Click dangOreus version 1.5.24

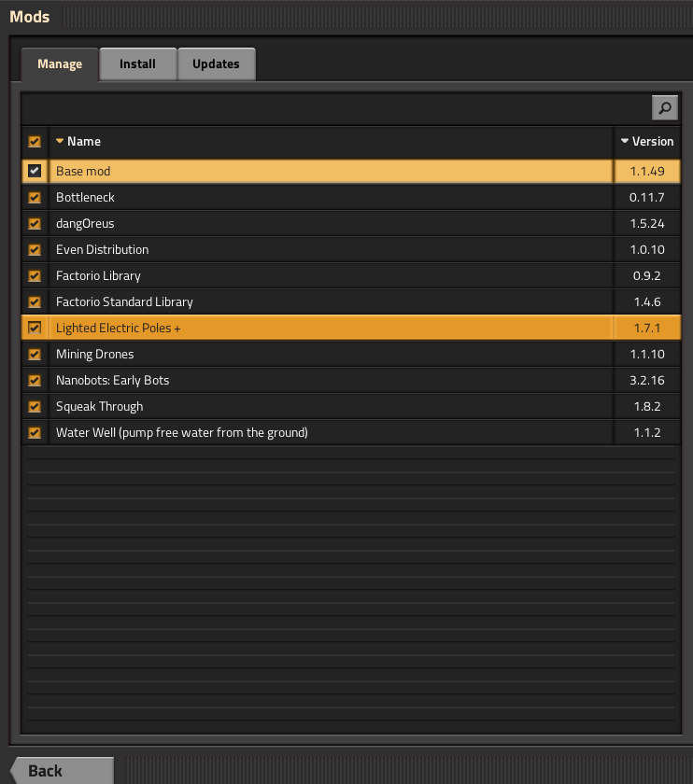(x=647, y=223)
